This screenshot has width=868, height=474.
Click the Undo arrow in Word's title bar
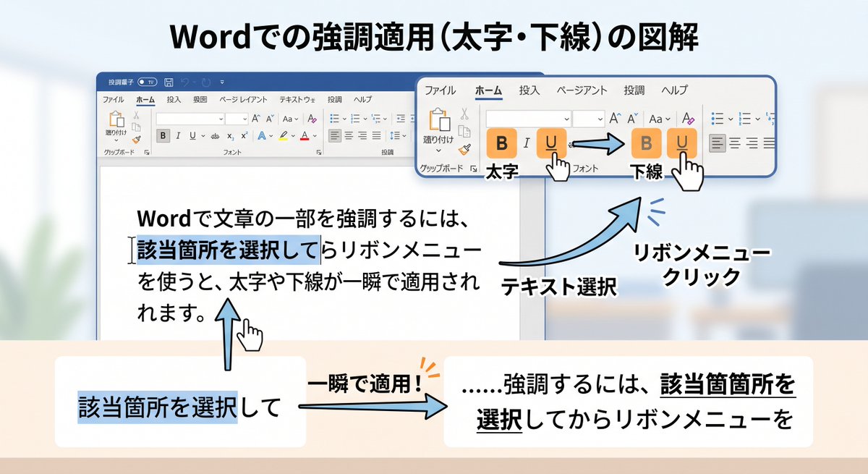tap(185, 82)
